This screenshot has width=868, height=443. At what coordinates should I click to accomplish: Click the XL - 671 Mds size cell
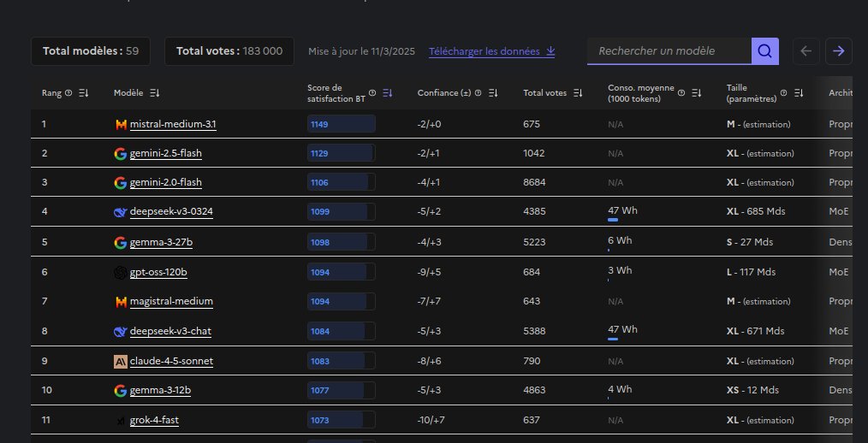tap(755, 331)
